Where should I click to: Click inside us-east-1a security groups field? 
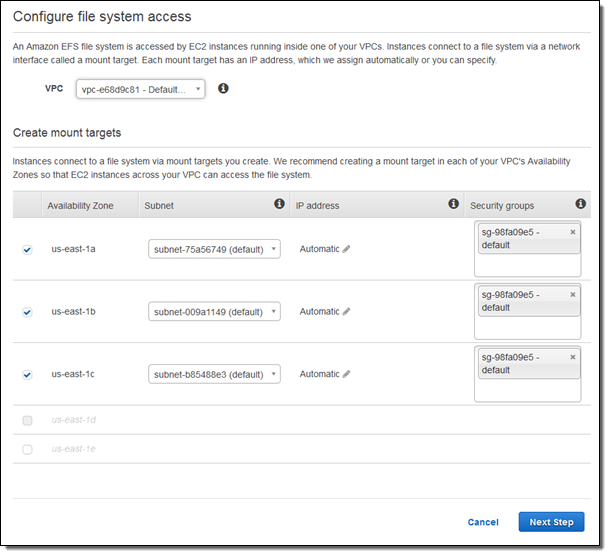(527, 265)
